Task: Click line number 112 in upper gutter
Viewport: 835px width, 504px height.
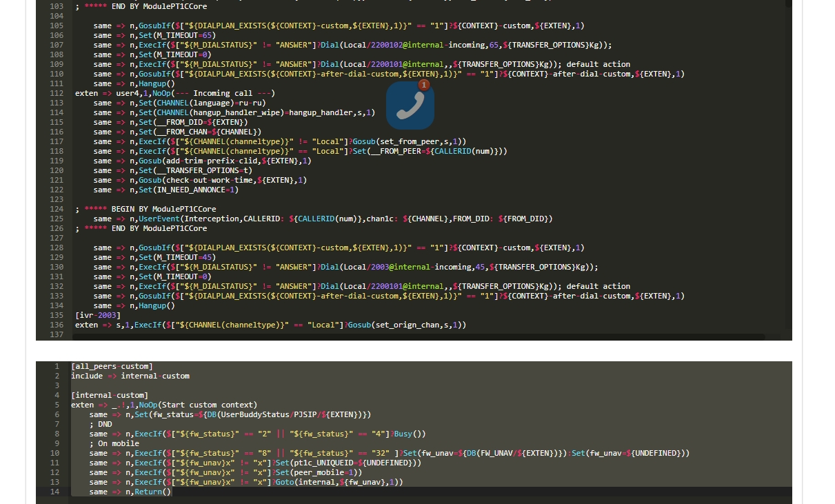Action: point(57,93)
